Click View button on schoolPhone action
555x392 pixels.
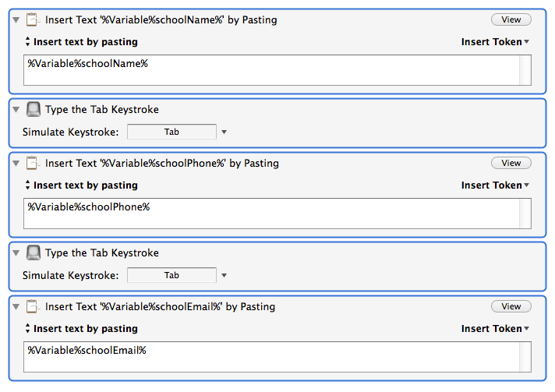pyautogui.click(x=511, y=163)
